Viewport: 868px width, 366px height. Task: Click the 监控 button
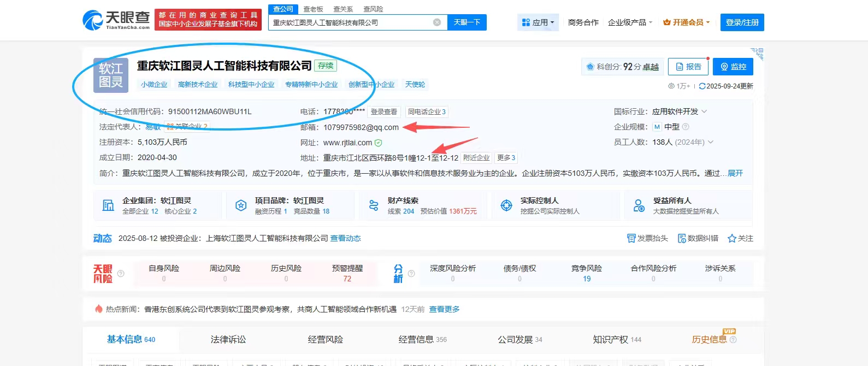[x=733, y=67]
